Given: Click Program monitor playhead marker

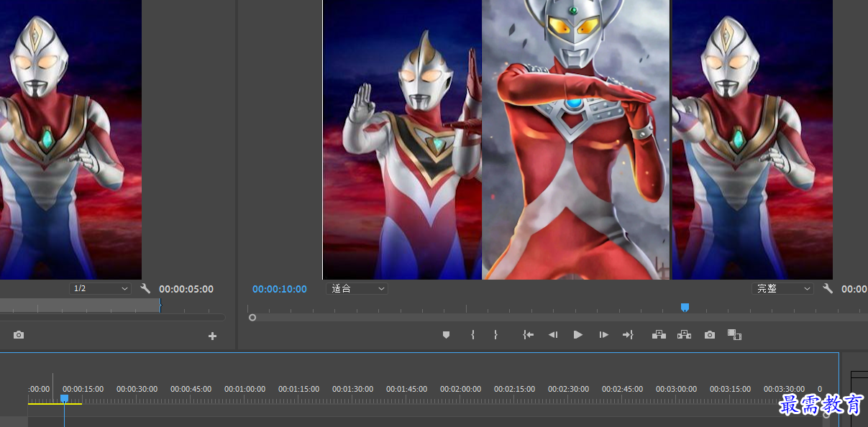Looking at the screenshot, I should point(685,307).
